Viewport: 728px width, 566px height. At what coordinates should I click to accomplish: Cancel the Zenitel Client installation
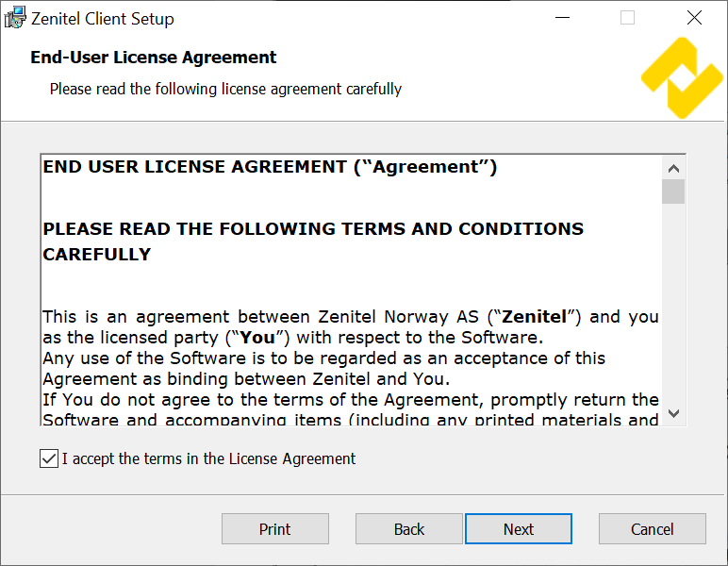(x=653, y=529)
